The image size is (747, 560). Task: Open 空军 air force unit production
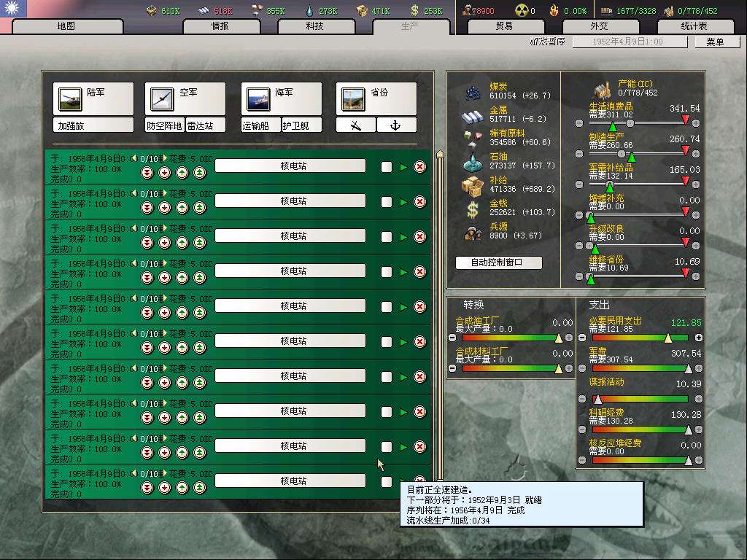[x=185, y=98]
